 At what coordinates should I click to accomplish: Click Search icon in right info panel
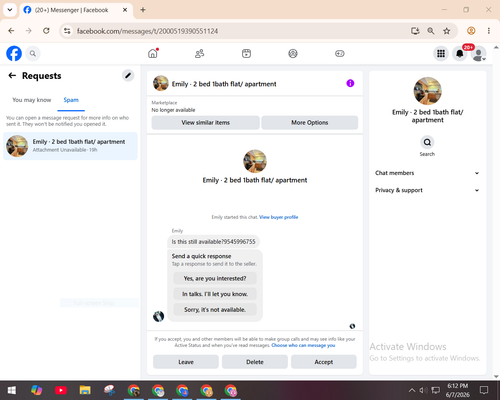(427, 143)
